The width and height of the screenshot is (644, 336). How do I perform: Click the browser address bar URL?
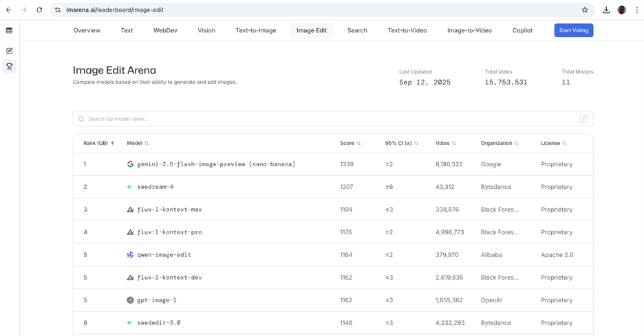(x=115, y=10)
